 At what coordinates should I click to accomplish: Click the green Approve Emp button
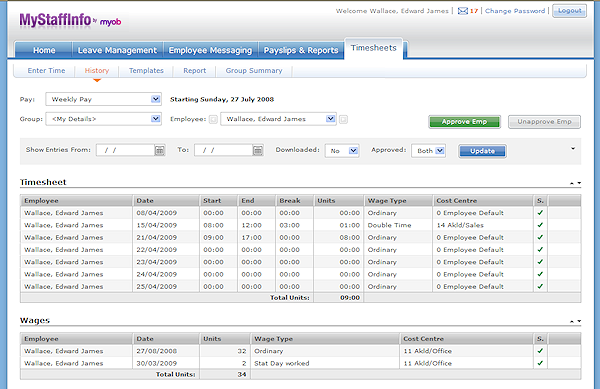tap(464, 122)
